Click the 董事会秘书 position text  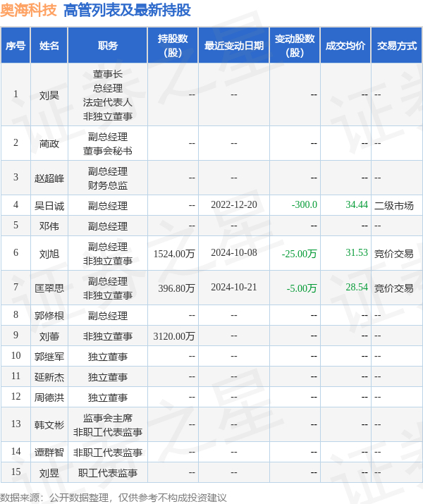tap(108, 151)
